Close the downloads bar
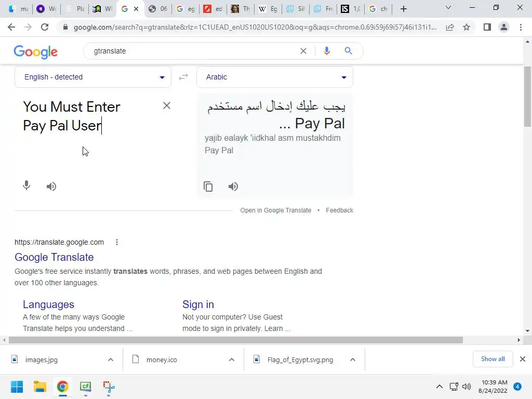Viewport: 532px width, 399px height. click(523, 359)
